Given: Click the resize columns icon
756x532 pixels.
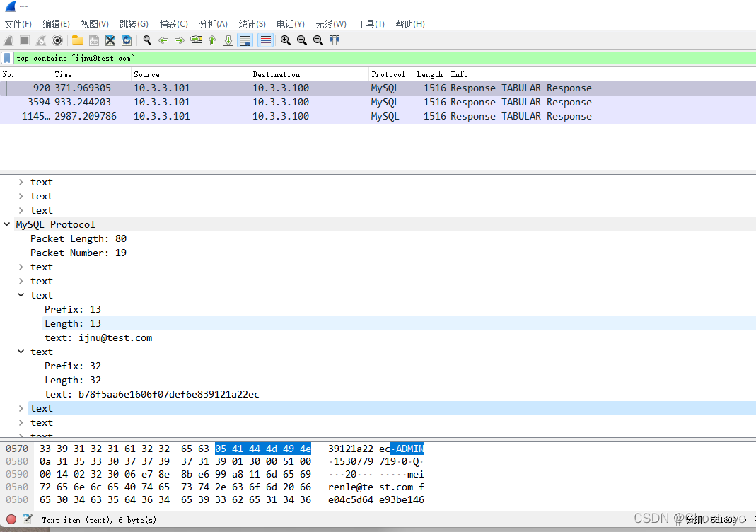Looking at the screenshot, I should click(335, 40).
